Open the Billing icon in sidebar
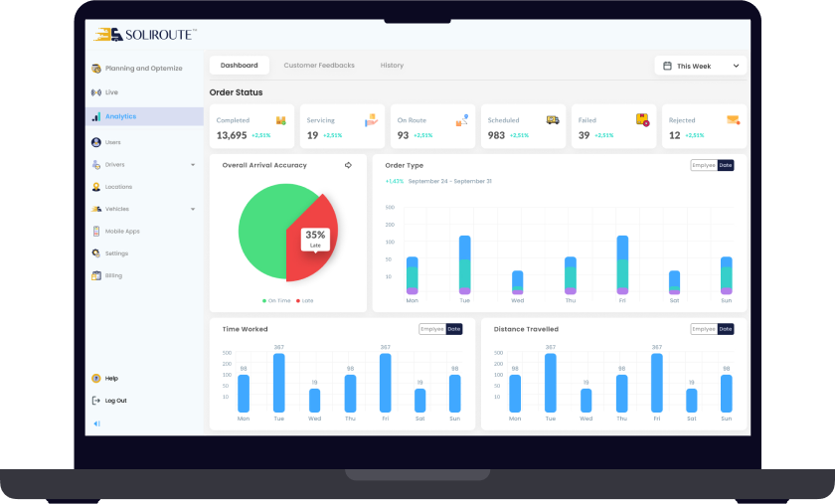The width and height of the screenshot is (835, 504). pos(96,275)
